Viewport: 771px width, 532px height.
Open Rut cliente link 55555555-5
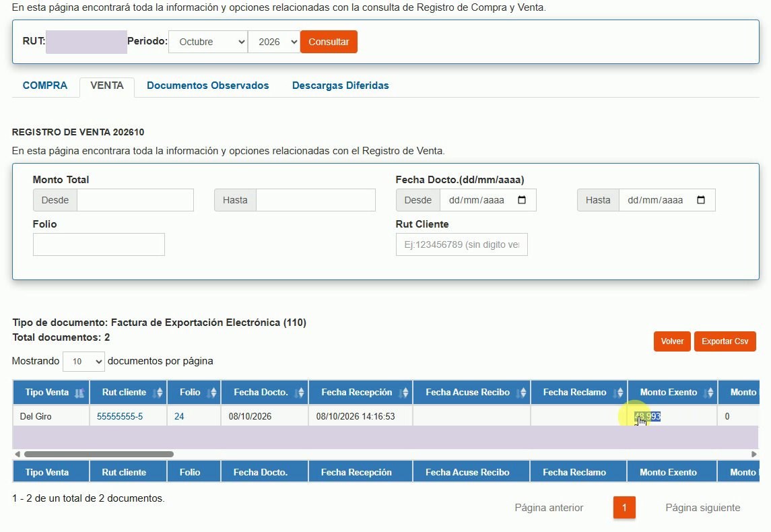pos(120,416)
